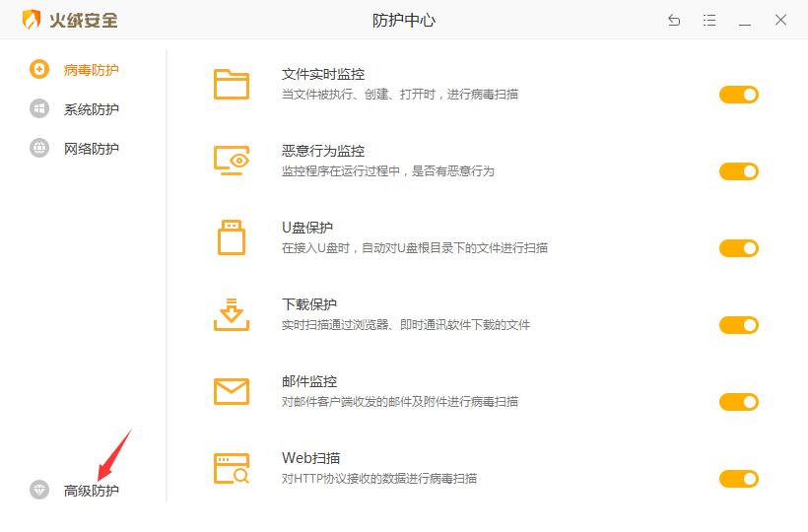Disable the U盘保护 switch
The height and width of the screenshot is (532, 808).
click(x=739, y=248)
